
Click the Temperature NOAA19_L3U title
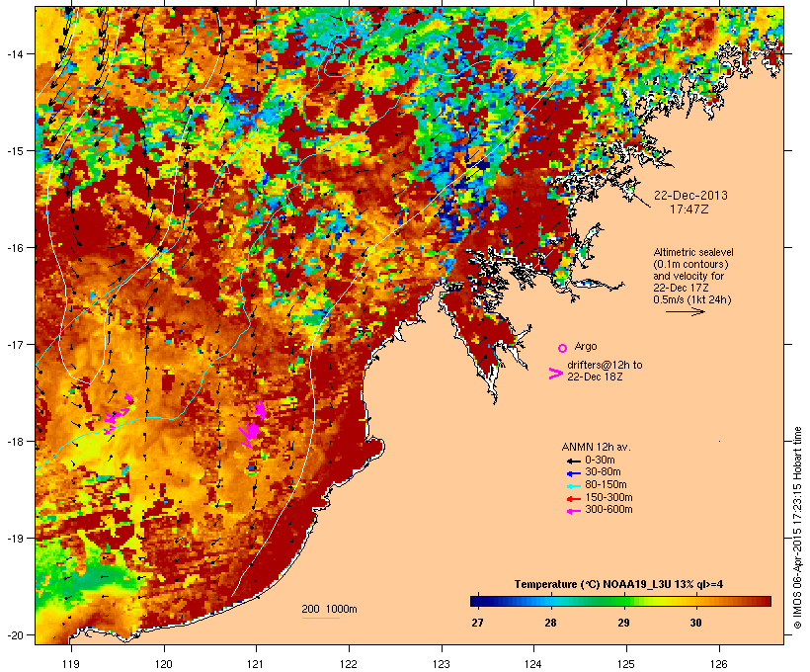[x=619, y=584]
